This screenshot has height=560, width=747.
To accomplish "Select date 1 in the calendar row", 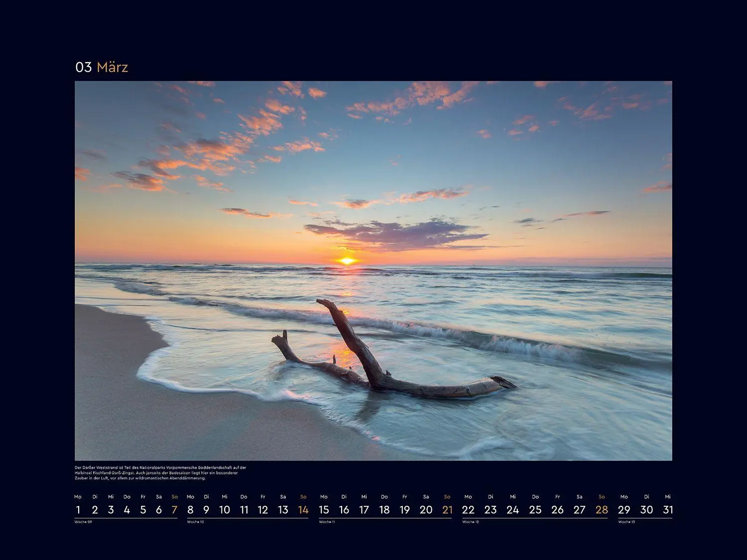I will (78, 510).
